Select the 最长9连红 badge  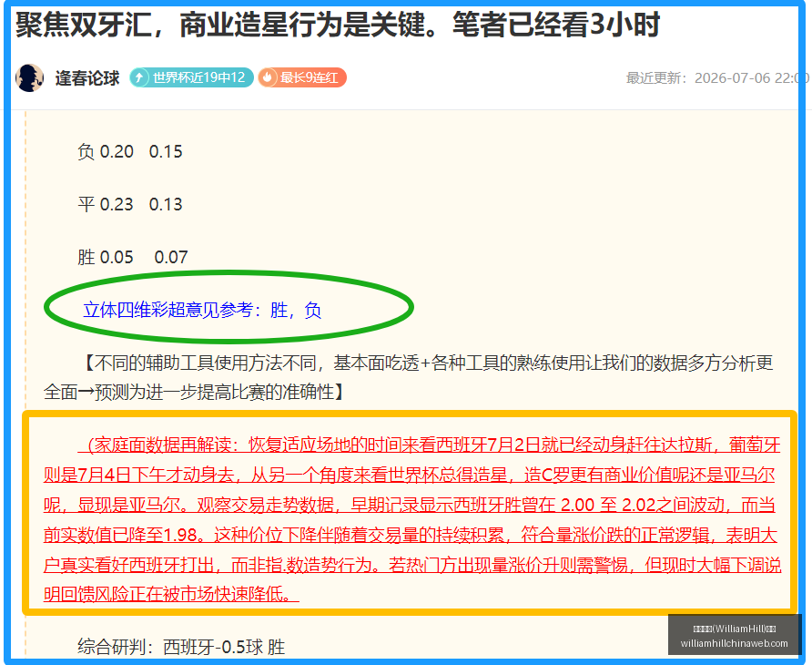pos(302,77)
